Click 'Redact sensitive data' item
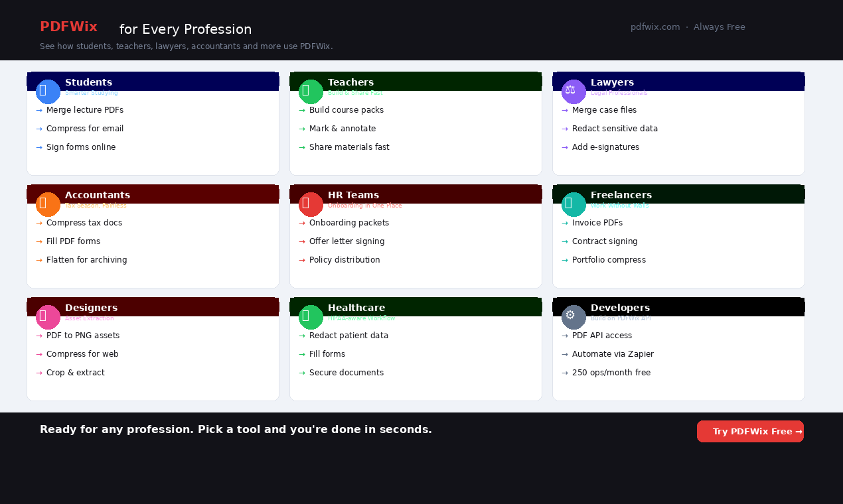 tap(615, 129)
